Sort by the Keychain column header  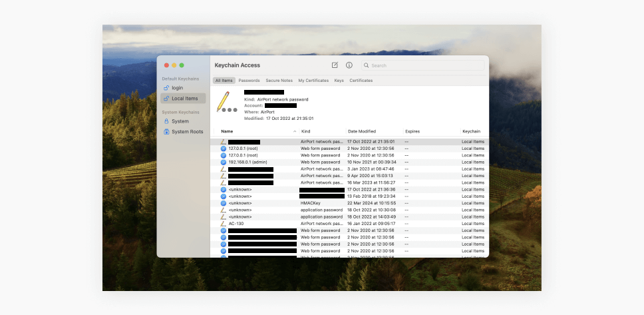(471, 132)
